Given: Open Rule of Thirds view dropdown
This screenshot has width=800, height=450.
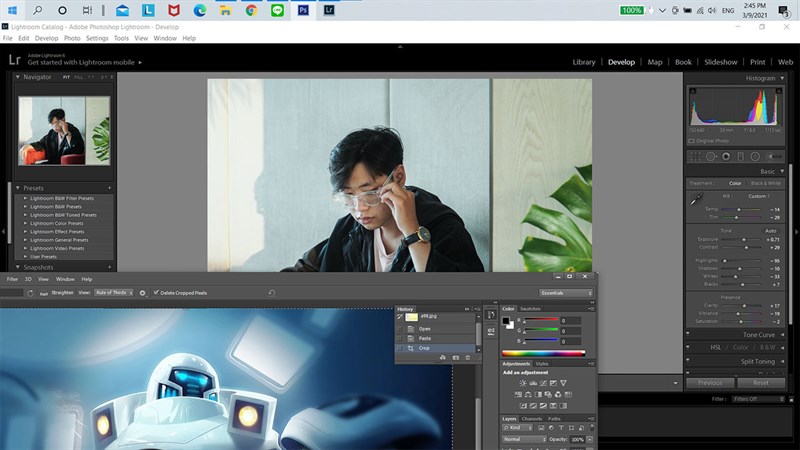Looking at the screenshot, I should point(114,292).
